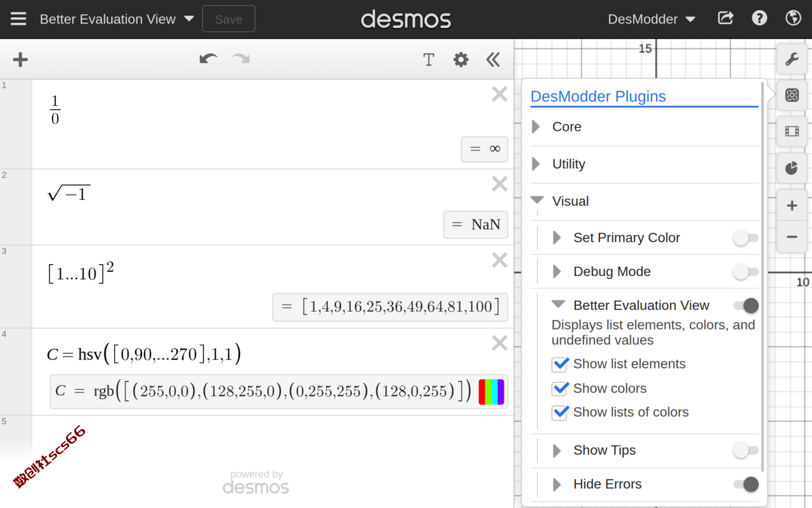
Task: Open the DesModder account dropdown
Action: pos(652,19)
